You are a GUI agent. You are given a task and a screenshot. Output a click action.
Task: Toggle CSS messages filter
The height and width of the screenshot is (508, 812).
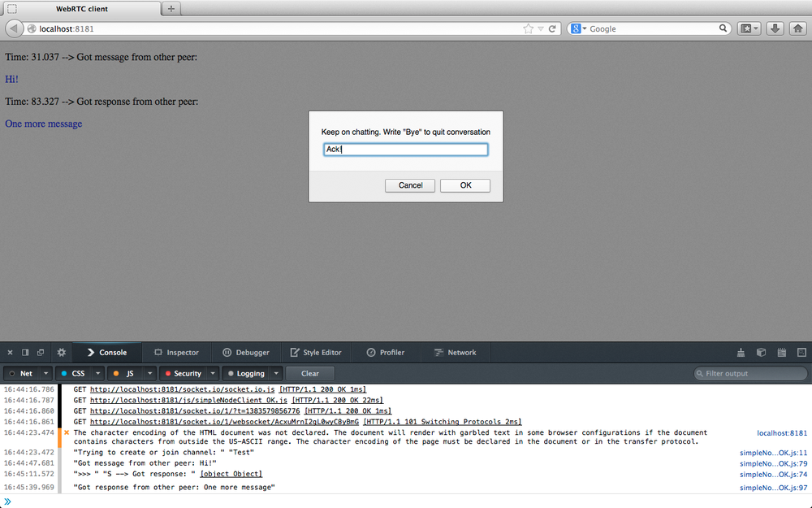(x=73, y=373)
